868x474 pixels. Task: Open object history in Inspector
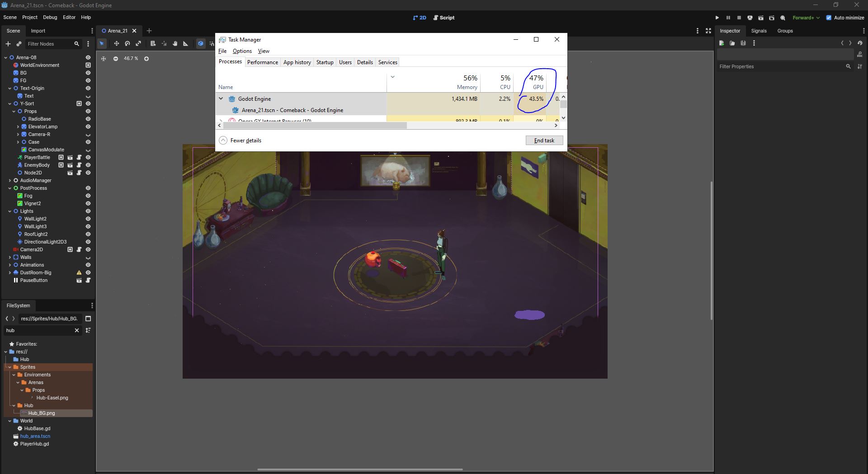pyautogui.click(x=860, y=43)
